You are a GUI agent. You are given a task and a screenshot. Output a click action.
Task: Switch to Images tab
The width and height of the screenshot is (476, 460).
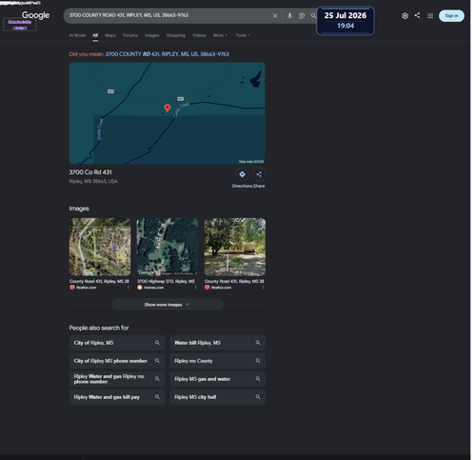(153, 35)
